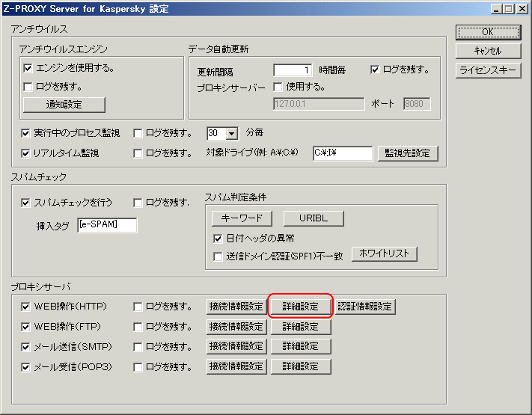Toggle エンジンを使用する checkbox

(28, 68)
